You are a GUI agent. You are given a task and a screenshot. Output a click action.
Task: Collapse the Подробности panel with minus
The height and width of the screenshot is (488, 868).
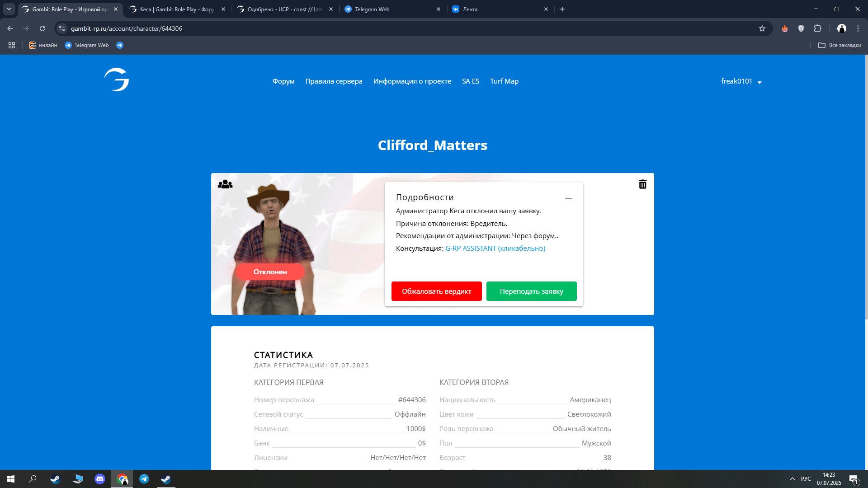tap(568, 198)
